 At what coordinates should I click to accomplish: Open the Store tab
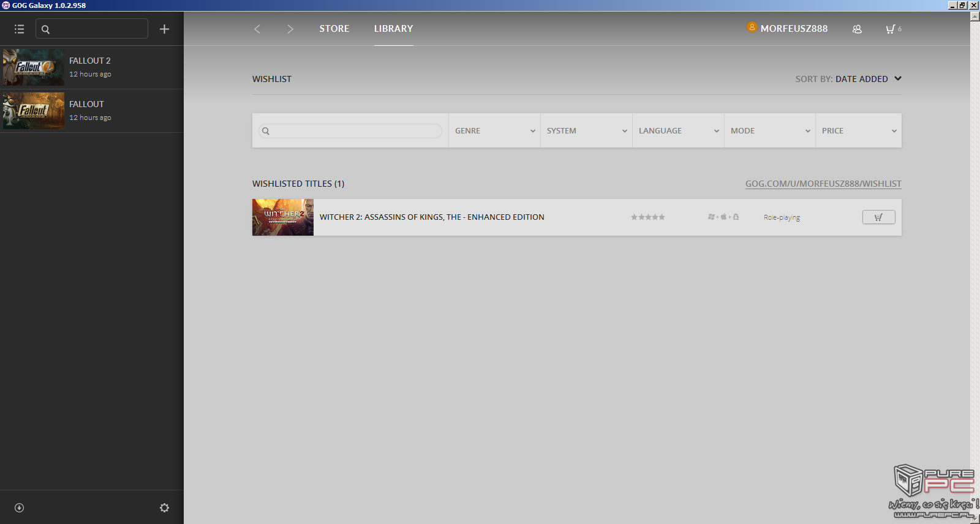click(334, 29)
